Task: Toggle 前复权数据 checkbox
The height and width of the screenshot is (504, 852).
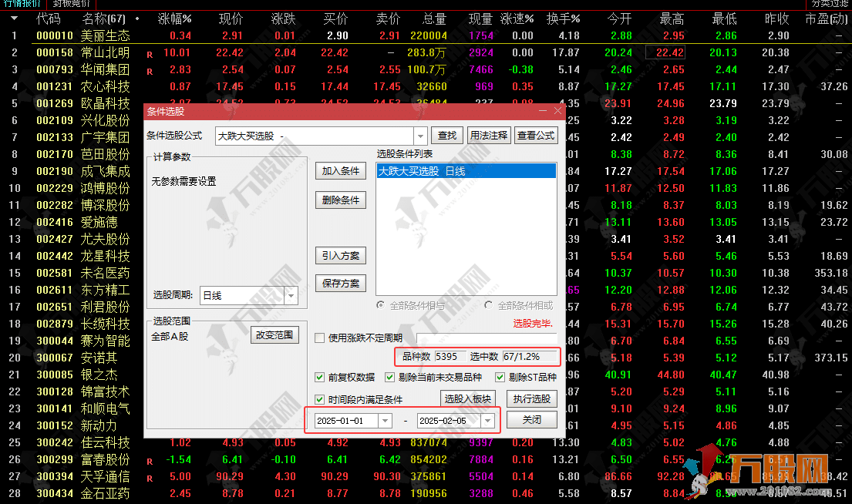Action: pos(319,377)
